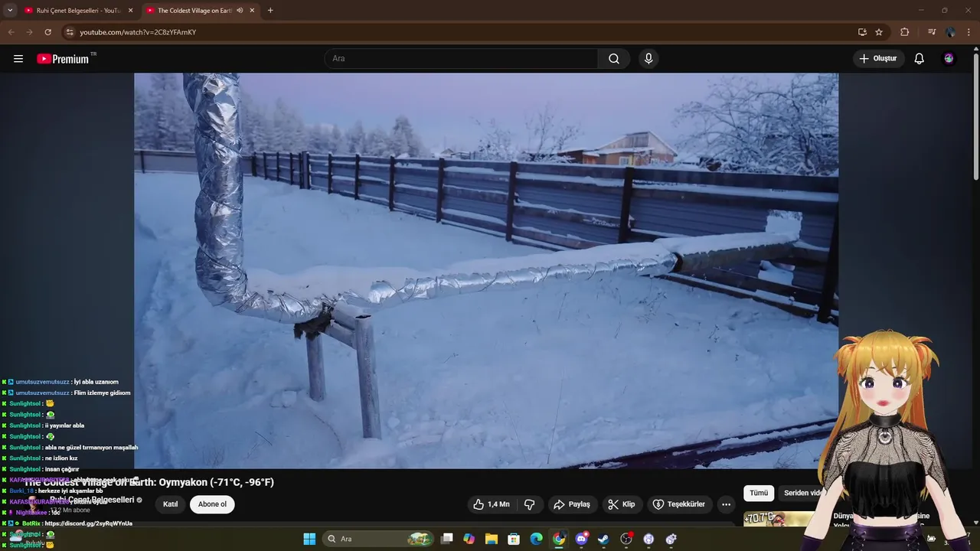Open the YouTube hamburger guide menu

[x=18, y=59]
